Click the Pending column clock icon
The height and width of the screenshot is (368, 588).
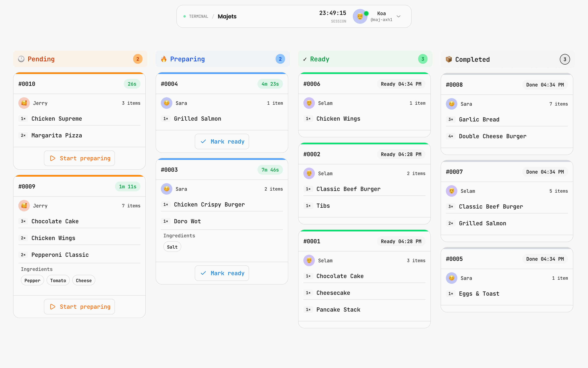[x=21, y=59]
